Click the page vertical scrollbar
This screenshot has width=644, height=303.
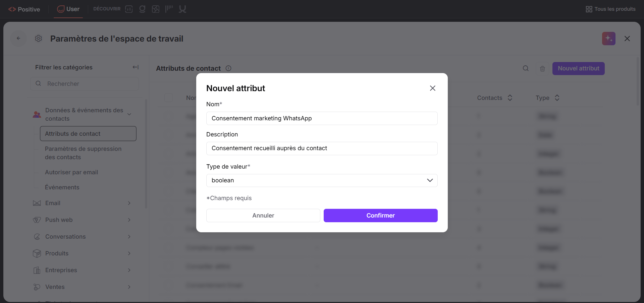pos(638,82)
